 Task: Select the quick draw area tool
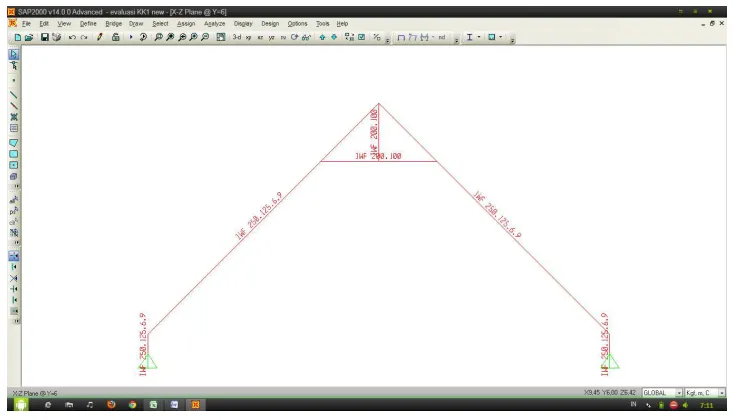14,165
